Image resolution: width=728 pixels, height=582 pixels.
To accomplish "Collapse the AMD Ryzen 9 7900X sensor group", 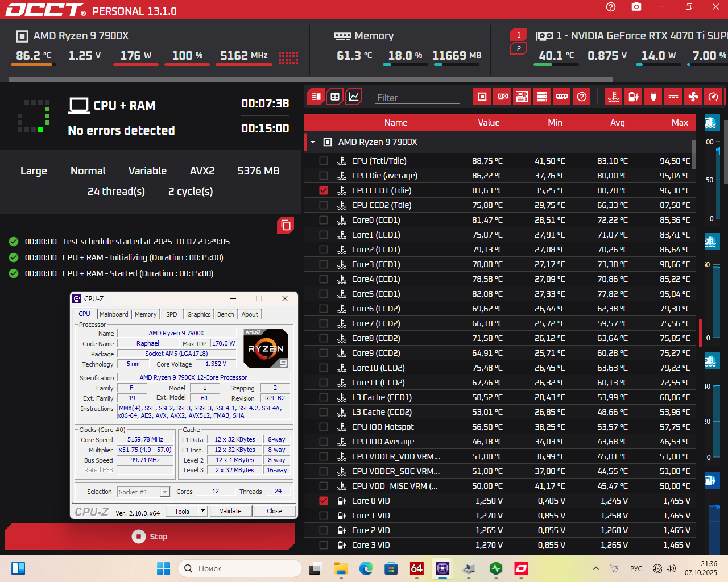I will point(313,142).
